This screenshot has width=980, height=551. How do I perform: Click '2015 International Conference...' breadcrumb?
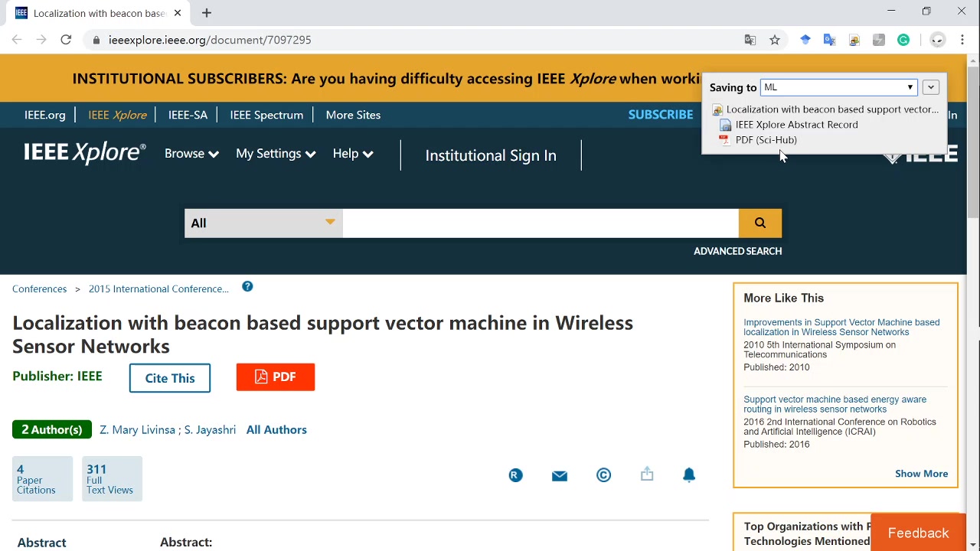click(158, 289)
